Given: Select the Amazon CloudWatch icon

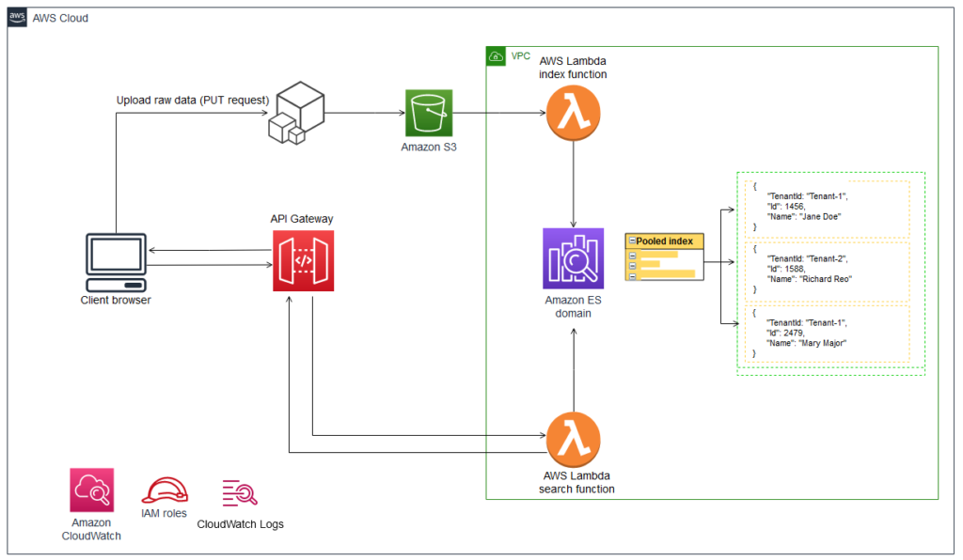Looking at the screenshot, I should [x=91, y=490].
